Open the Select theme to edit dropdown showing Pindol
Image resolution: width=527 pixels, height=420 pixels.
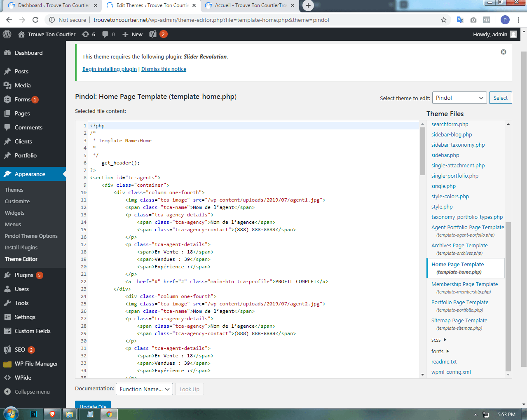pos(459,98)
